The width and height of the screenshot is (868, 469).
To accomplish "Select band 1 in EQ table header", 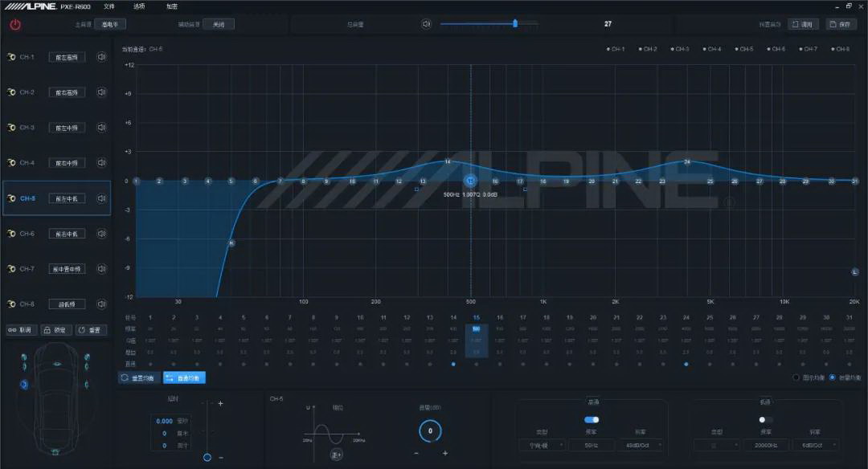I will (x=150, y=317).
